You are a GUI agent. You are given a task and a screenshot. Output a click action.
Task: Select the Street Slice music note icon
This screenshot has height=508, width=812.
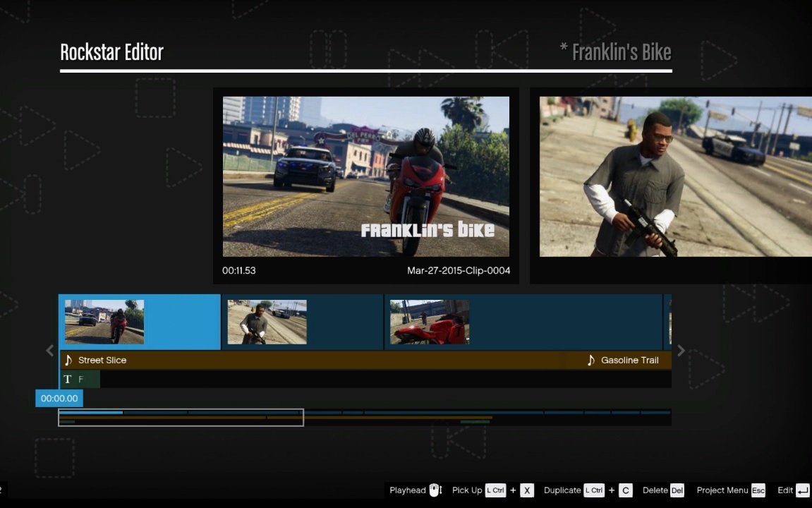point(68,360)
